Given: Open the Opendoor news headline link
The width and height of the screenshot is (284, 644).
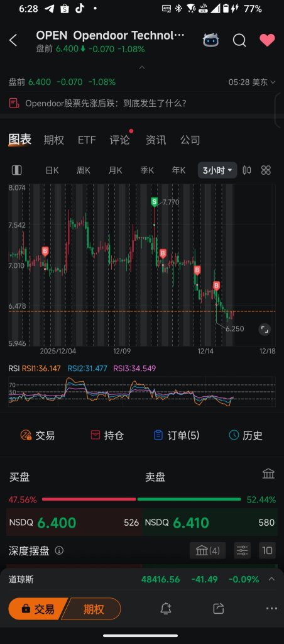Looking at the screenshot, I should [x=106, y=103].
